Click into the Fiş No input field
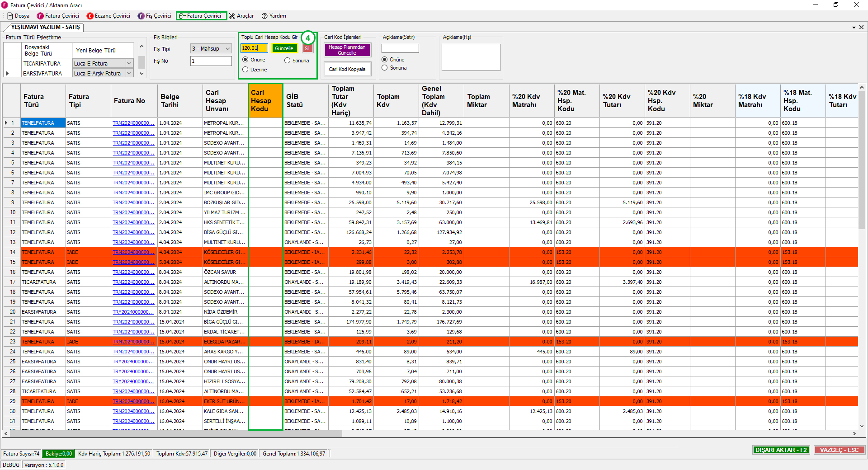Screen dimensions: 868x470 point(211,61)
